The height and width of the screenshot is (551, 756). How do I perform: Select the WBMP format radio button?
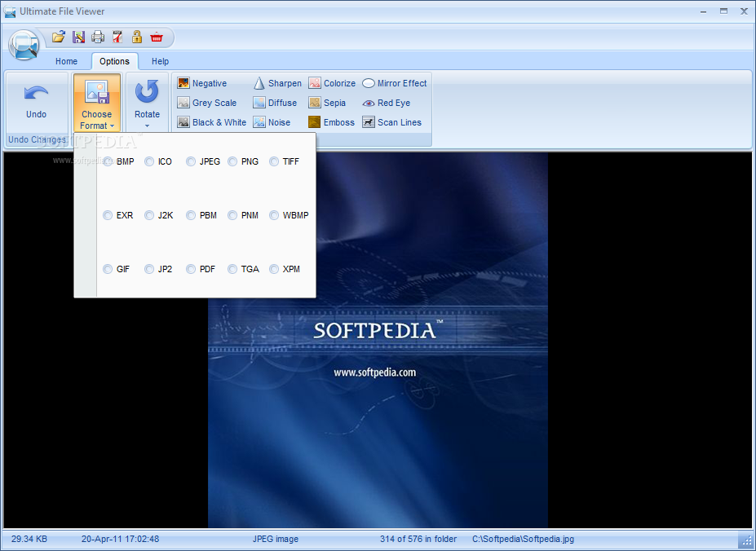tap(274, 215)
